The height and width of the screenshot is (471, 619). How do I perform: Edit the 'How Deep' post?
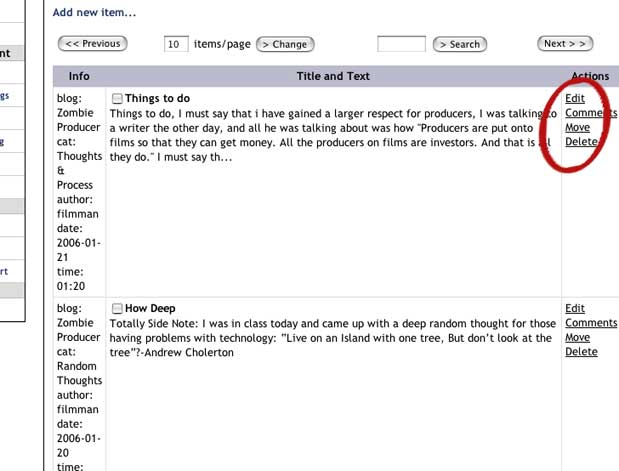click(x=575, y=309)
